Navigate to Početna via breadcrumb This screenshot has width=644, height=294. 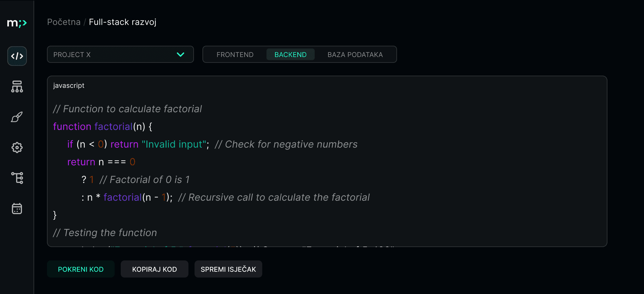(x=64, y=22)
